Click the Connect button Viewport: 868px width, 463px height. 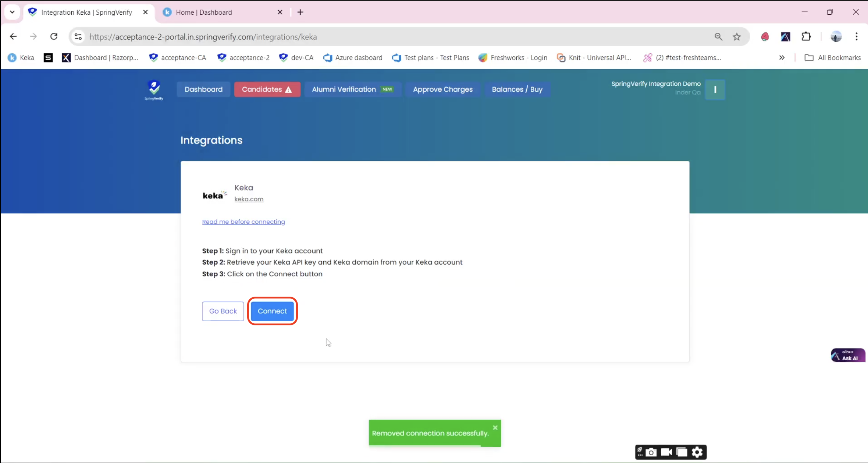tap(272, 311)
